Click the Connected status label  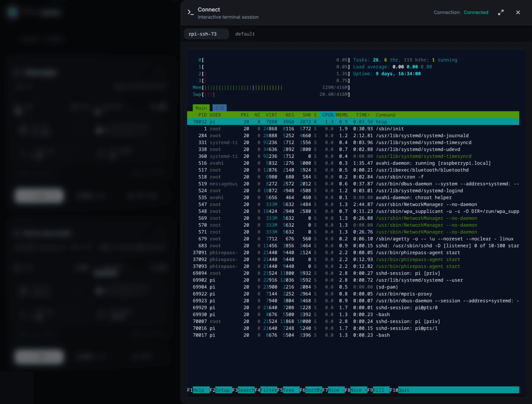click(x=476, y=13)
